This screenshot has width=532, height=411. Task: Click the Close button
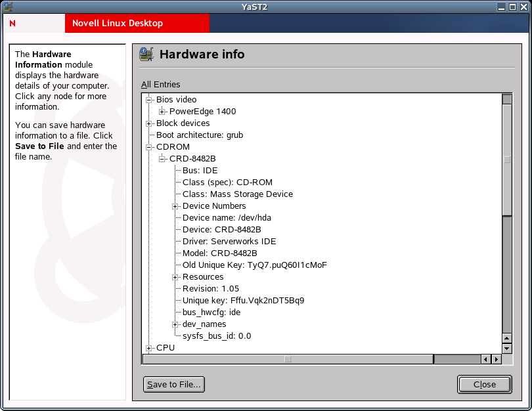tap(485, 385)
